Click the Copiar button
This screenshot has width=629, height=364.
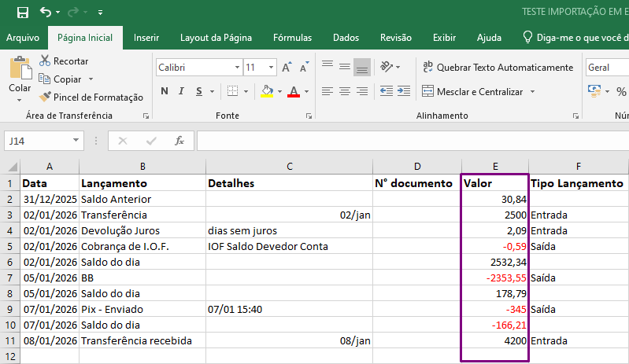pyautogui.click(x=66, y=79)
